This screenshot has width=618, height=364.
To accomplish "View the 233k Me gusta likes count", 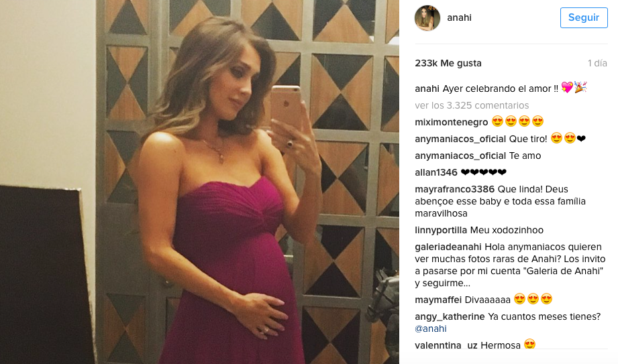I will pyautogui.click(x=448, y=63).
